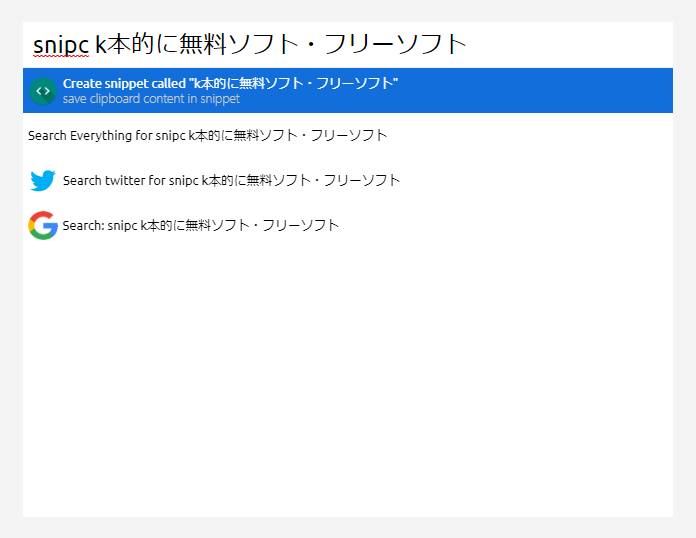The image size is (696, 538).
Task: Select the Search Everything result row
Action: click(x=348, y=135)
